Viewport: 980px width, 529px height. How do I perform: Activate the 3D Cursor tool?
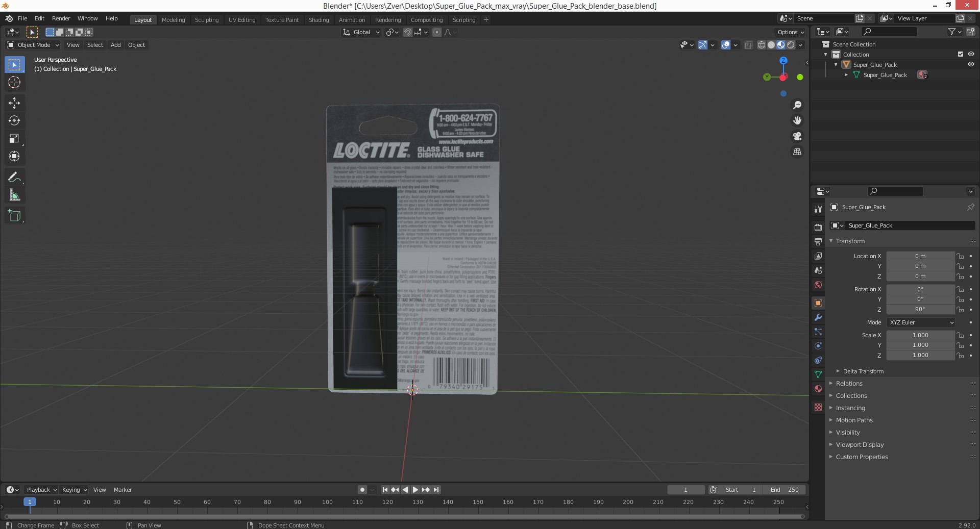[14, 82]
